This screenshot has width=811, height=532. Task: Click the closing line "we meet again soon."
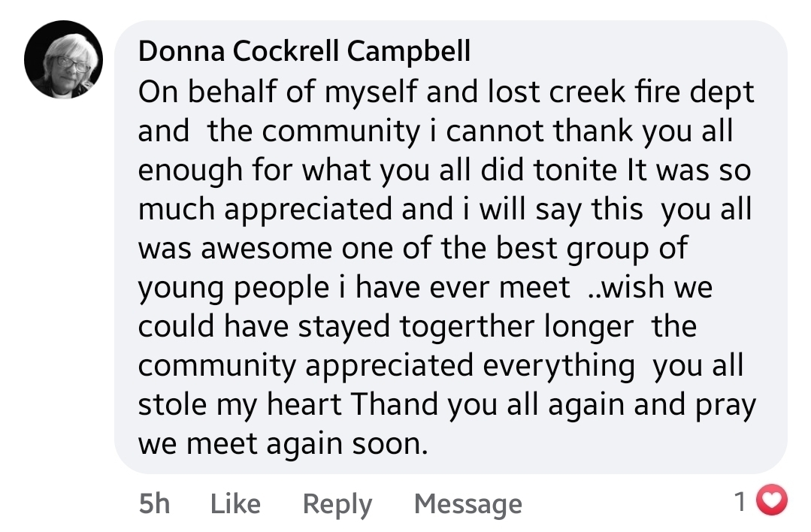(x=283, y=443)
